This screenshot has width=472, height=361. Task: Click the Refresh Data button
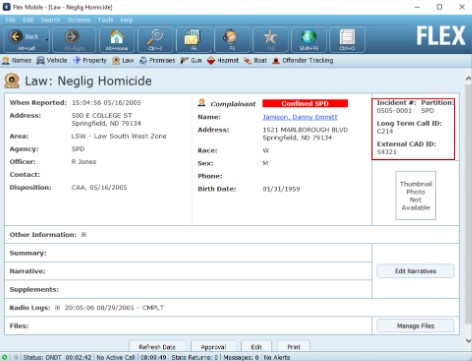click(157, 347)
